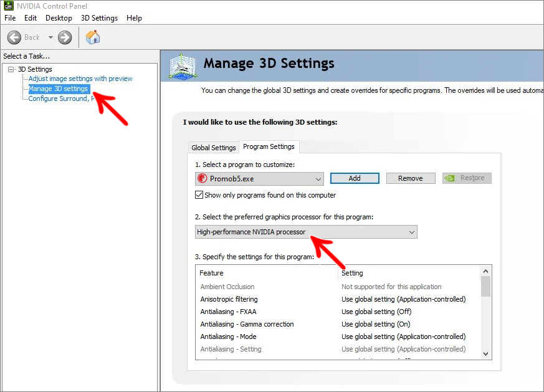
Task: Change the Antialiasing - Mode setting value
Action: [404, 337]
